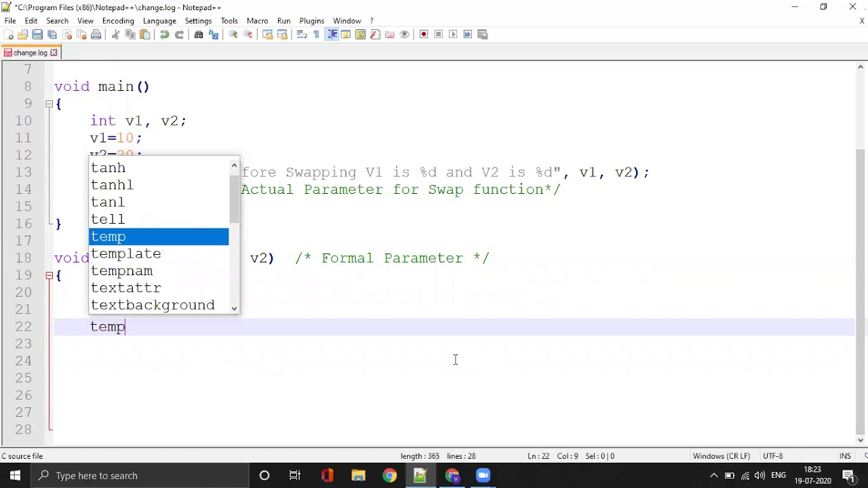Toggle word wrap from the toolbar
The image size is (868, 488).
point(302,35)
